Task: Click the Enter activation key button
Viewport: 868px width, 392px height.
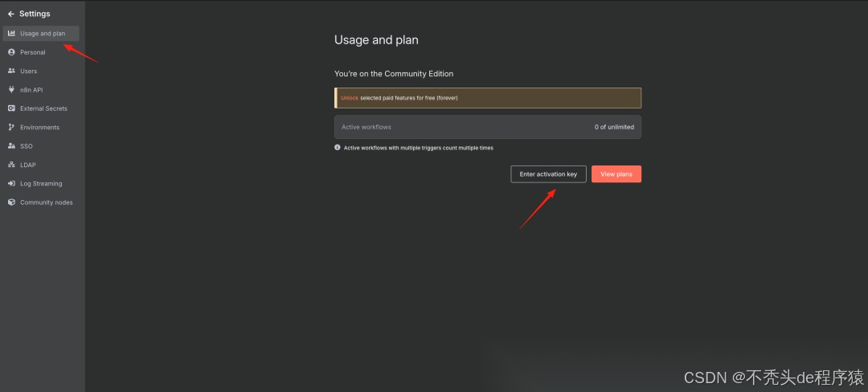Action: [x=548, y=174]
